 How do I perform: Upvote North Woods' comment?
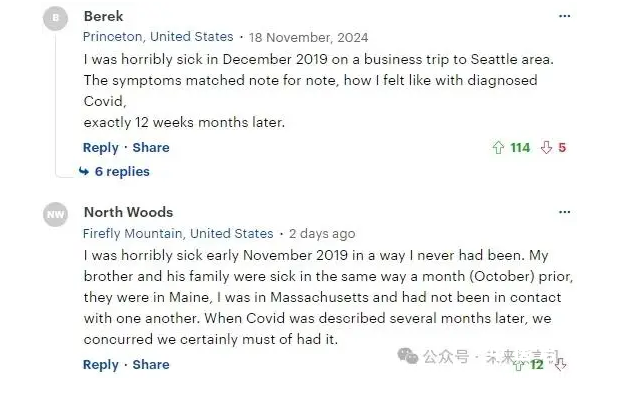(519, 365)
